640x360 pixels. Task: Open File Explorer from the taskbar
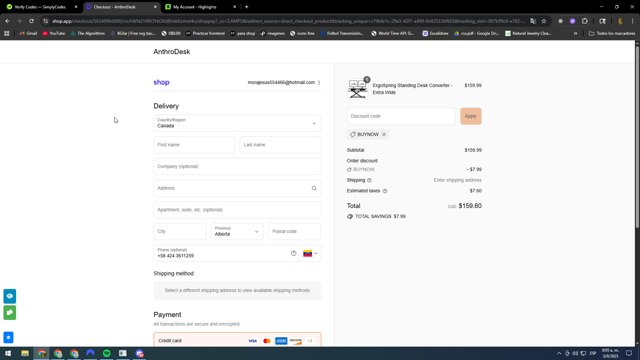click(x=25, y=353)
